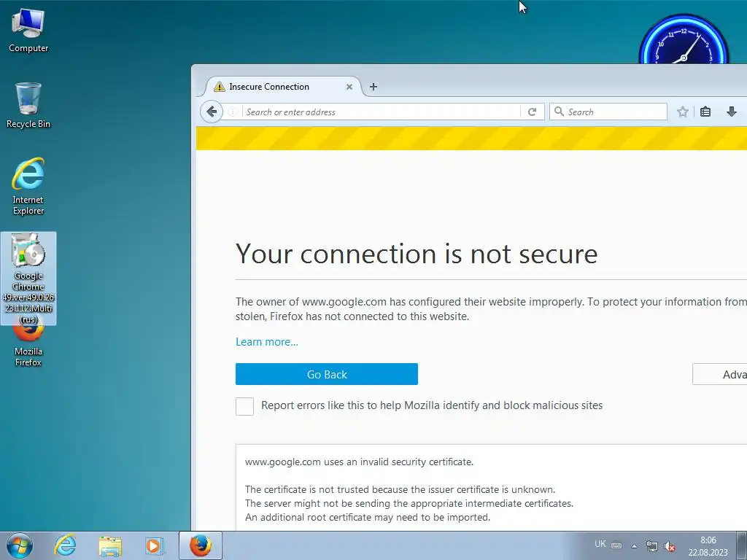
Task: Click the Firefox back arrow button
Action: (212, 112)
